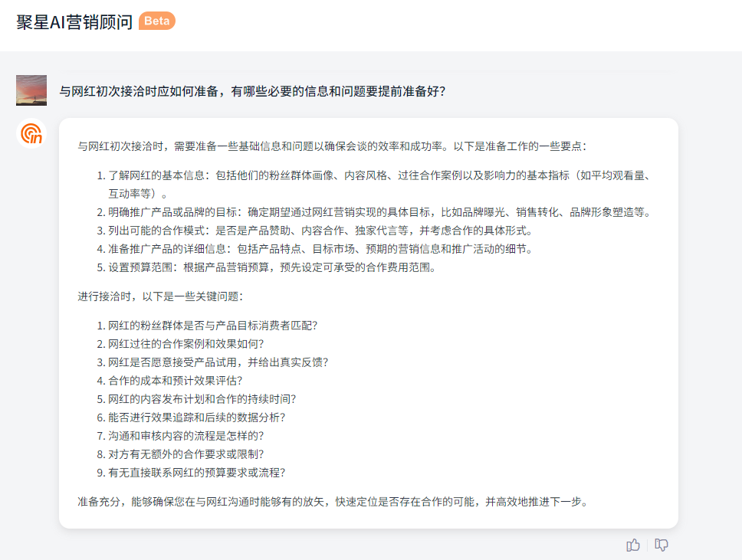The image size is (742, 560).
Task: Click question 沟通和审核内容的流程是怎样的
Action: coord(185,435)
